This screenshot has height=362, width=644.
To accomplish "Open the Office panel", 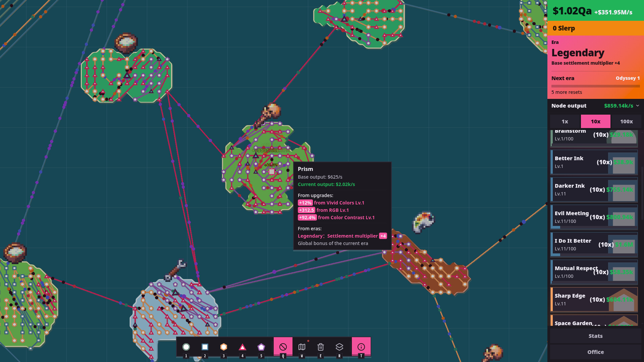I will click(596, 352).
